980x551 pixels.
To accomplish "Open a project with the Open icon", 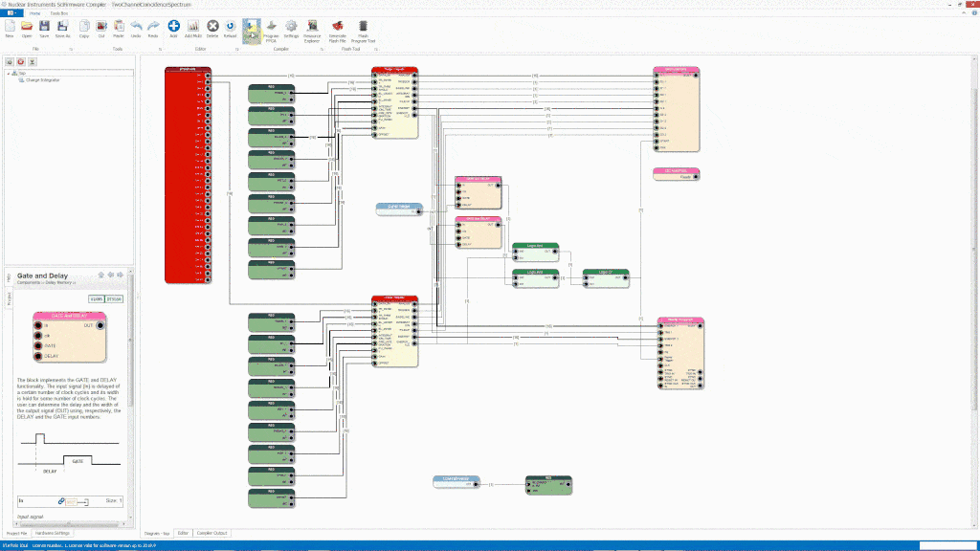I will click(27, 29).
